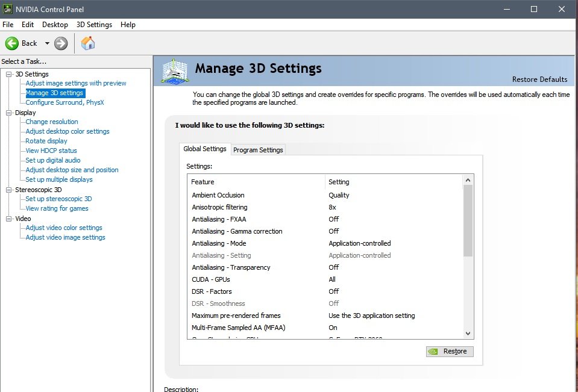Open the Help menu
The height and width of the screenshot is (392, 578).
click(x=128, y=25)
